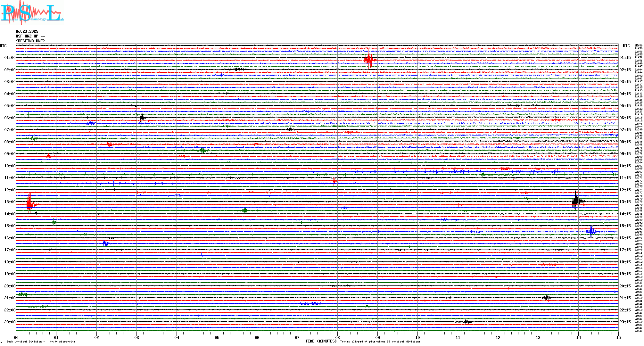Click black event on 21:15 trace

(x=546, y=298)
